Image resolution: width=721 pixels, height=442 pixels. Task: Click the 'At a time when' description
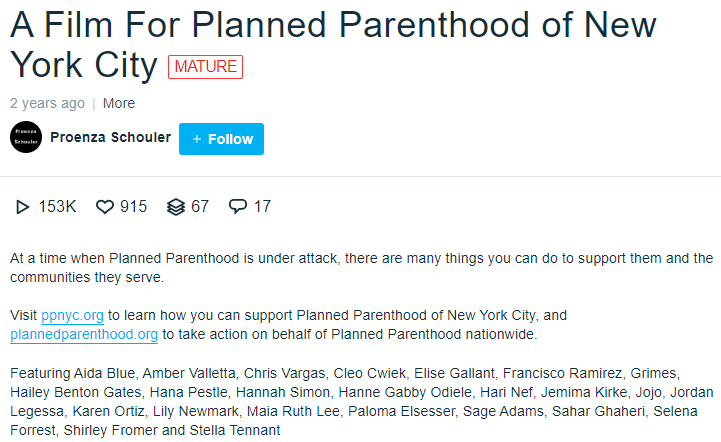(360, 267)
